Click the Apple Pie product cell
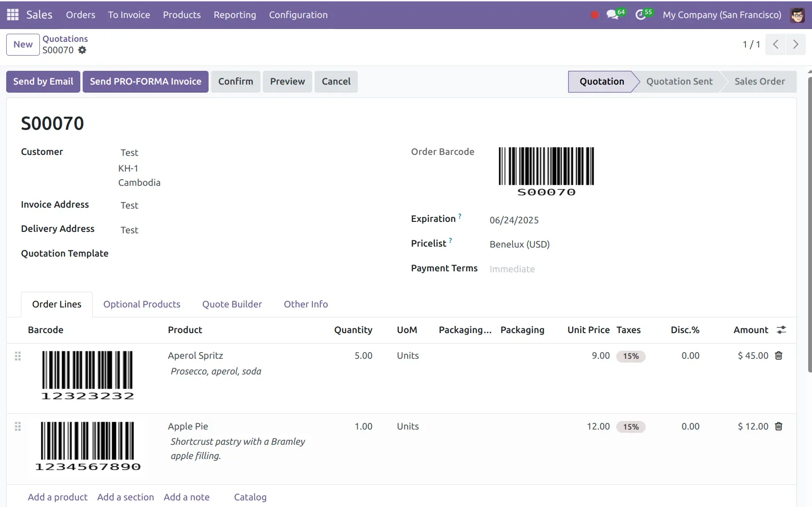Screen dimensions: 812x507 click(x=188, y=426)
